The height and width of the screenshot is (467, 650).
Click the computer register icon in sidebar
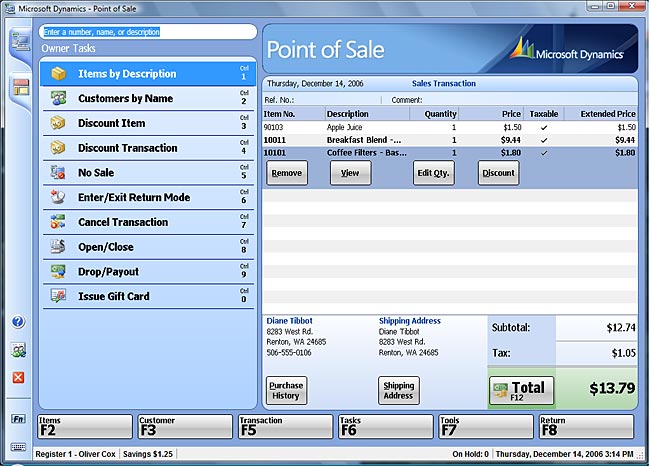[x=20, y=41]
